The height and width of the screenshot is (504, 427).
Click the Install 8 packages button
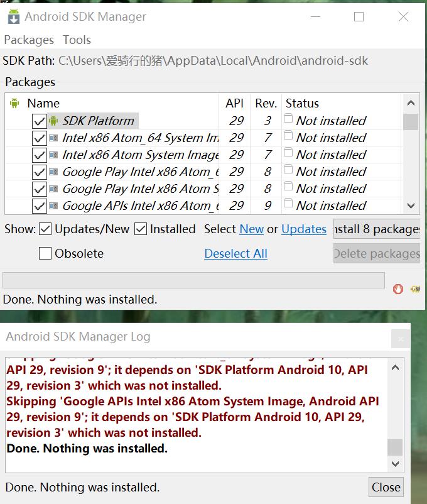[377, 229]
